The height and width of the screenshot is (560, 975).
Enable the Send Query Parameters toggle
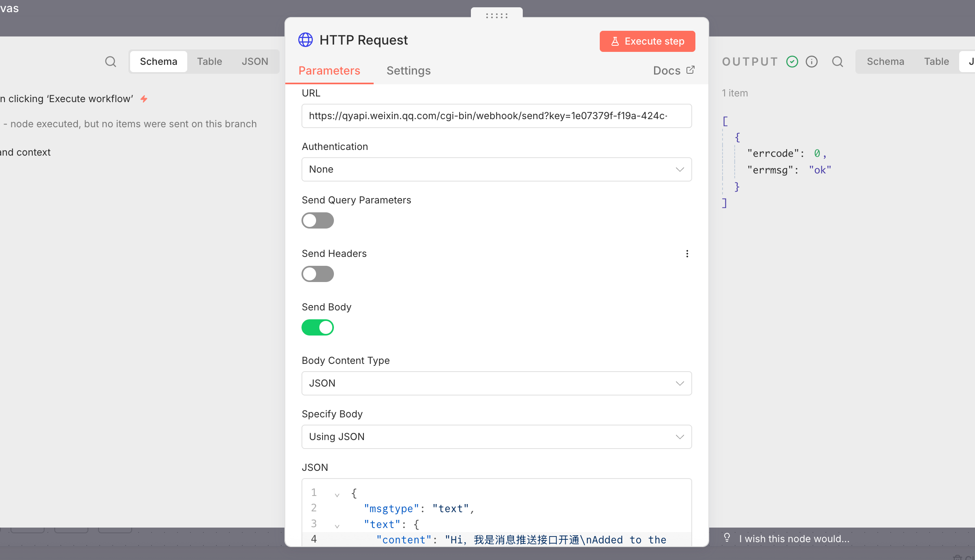(318, 220)
